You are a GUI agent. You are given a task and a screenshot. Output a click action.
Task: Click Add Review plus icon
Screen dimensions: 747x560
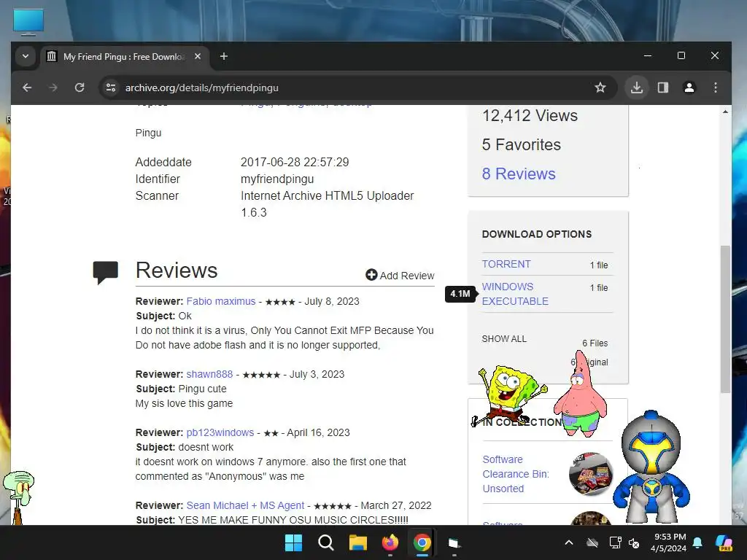click(x=371, y=275)
